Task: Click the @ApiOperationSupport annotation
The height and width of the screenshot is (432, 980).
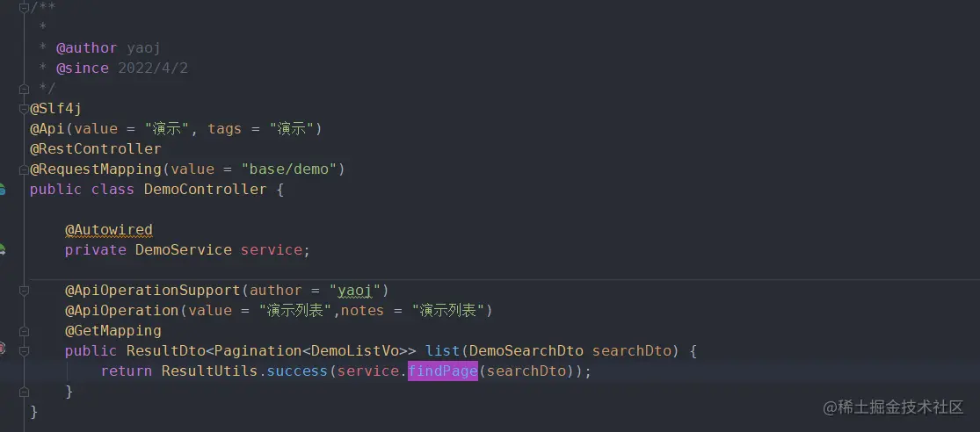Action: (153, 291)
